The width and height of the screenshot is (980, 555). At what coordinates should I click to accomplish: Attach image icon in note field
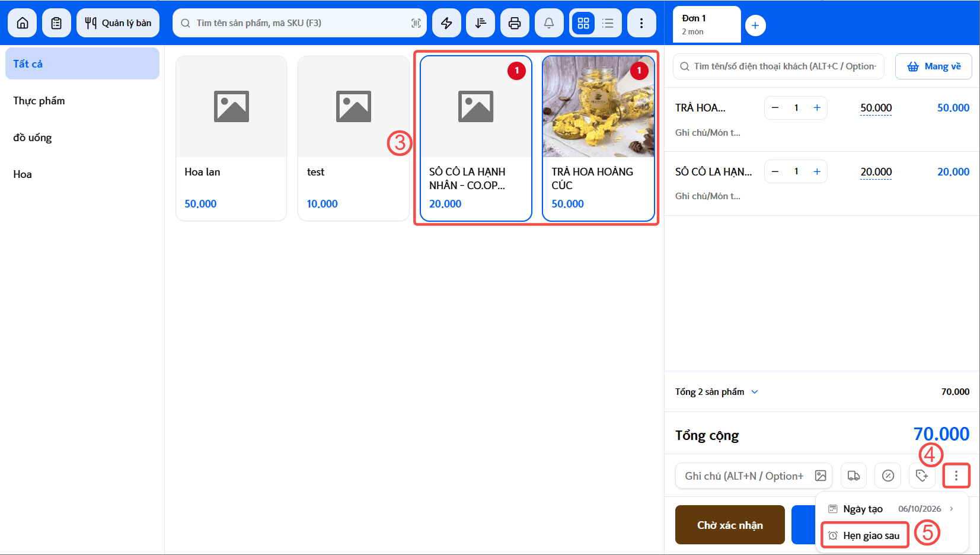[x=821, y=476]
